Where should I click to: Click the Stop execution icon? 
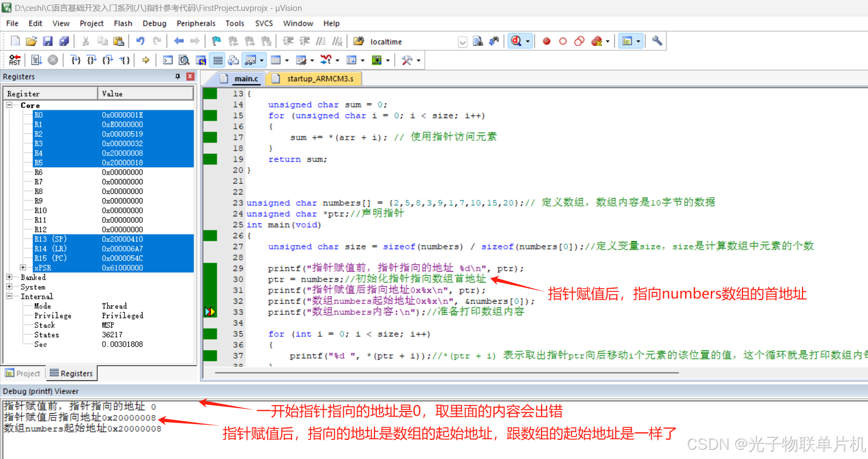(x=53, y=60)
